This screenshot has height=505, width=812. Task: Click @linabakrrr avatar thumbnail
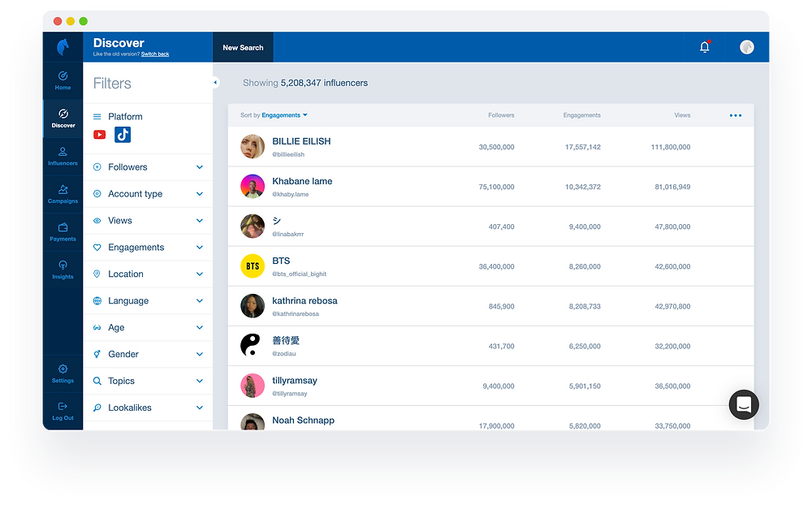tap(253, 227)
